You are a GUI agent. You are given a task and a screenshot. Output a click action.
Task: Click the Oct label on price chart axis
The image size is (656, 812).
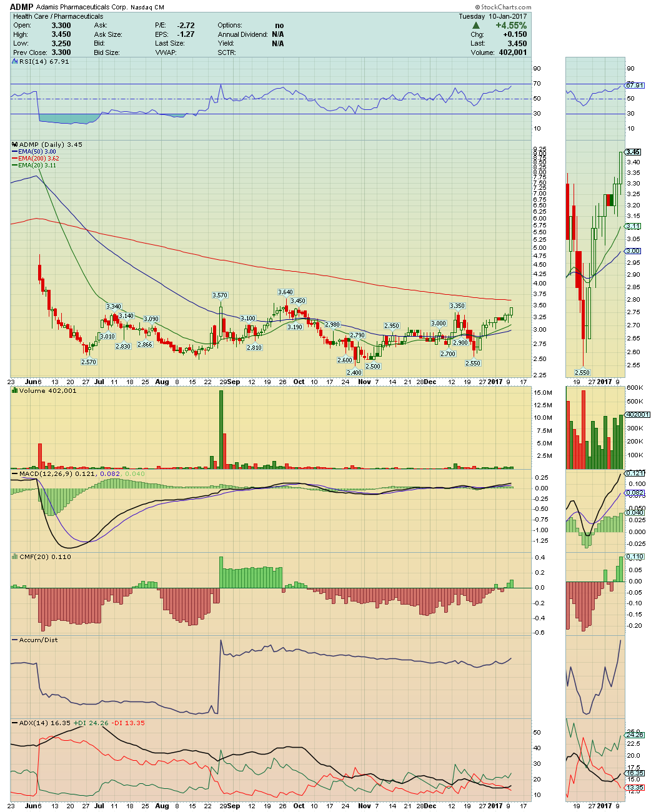coord(299,381)
